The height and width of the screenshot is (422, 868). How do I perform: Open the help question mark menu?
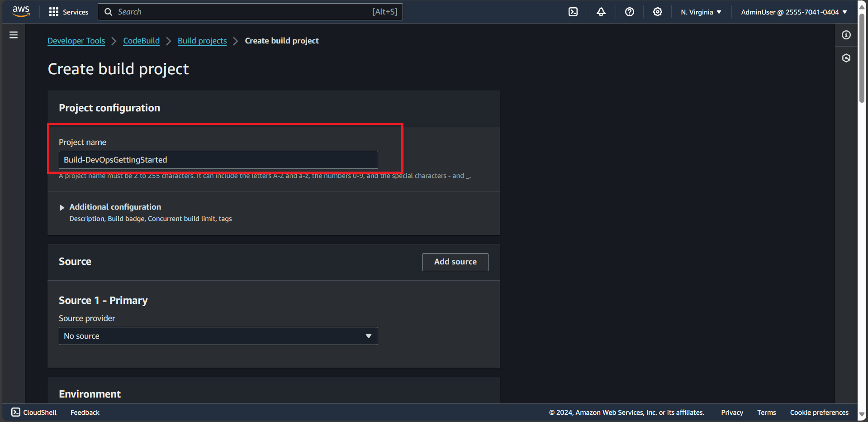[630, 12]
